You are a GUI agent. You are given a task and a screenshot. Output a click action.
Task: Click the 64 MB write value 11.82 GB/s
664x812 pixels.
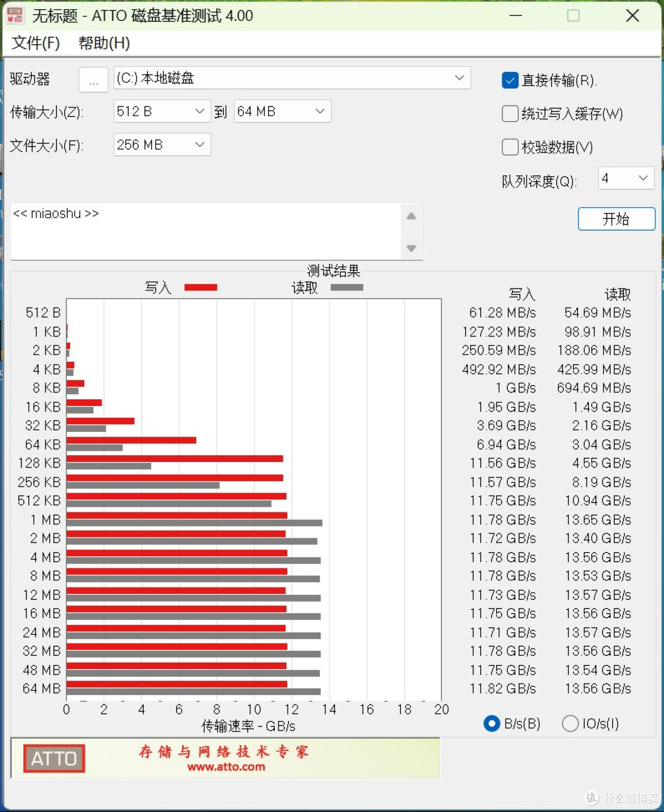(503, 689)
